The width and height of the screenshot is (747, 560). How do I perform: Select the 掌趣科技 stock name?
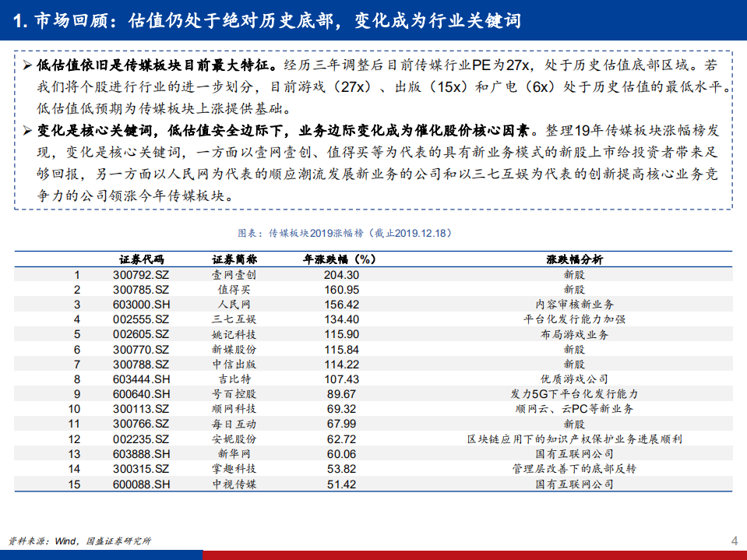(x=233, y=467)
